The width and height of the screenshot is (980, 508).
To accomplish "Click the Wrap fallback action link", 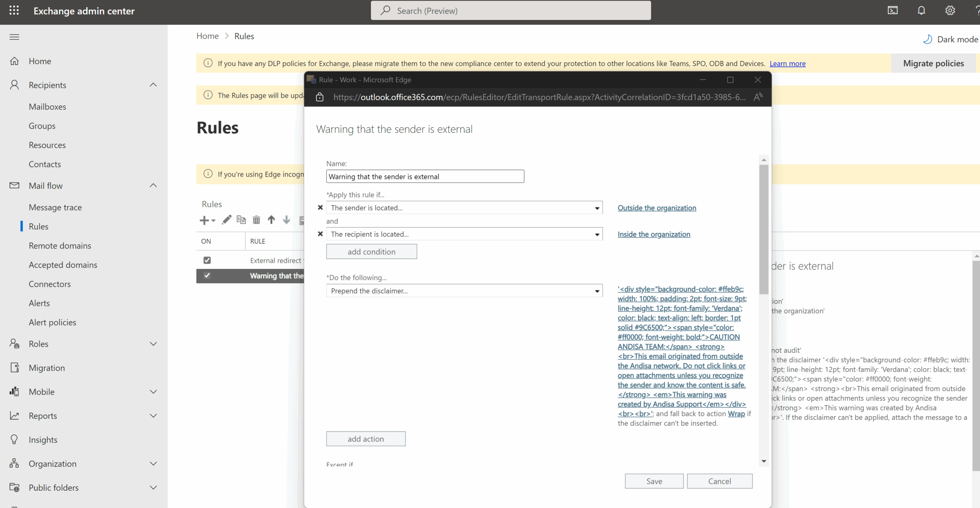I will point(736,414).
